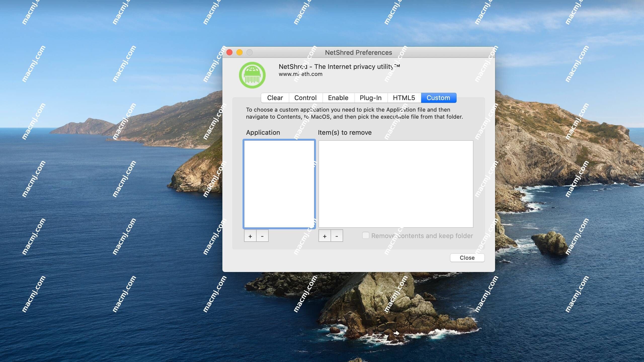The width and height of the screenshot is (644, 362).
Task: Click the red close window button
Action: [x=229, y=52]
